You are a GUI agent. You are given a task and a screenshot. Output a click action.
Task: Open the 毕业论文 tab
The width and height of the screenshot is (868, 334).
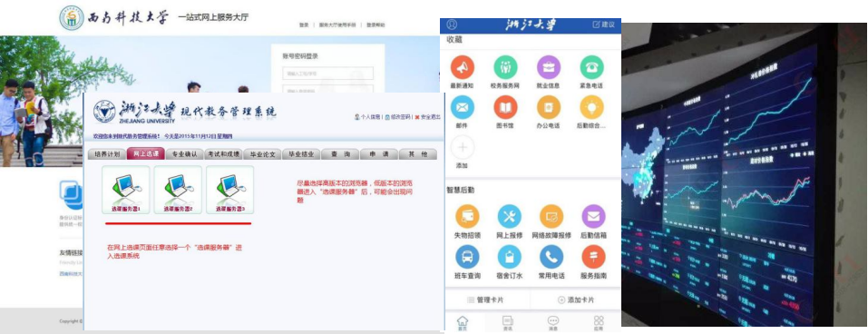(262, 154)
